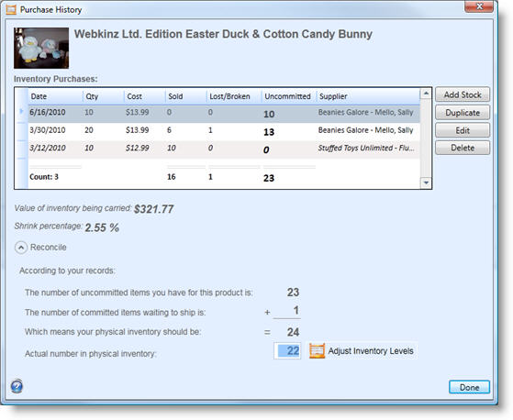
Task: Open the product photo thumbnail
Action: pos(41,48)
